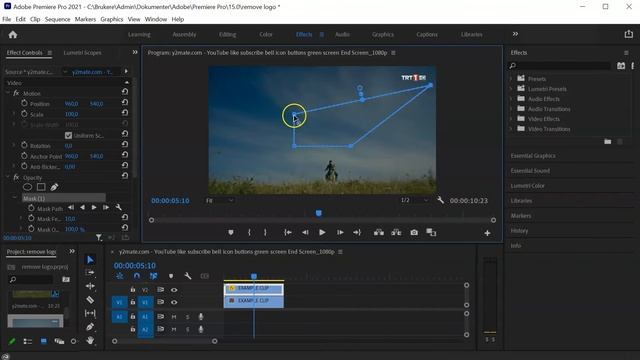
Task: Switch to the Audio workspace
Action: click(342, 34)
